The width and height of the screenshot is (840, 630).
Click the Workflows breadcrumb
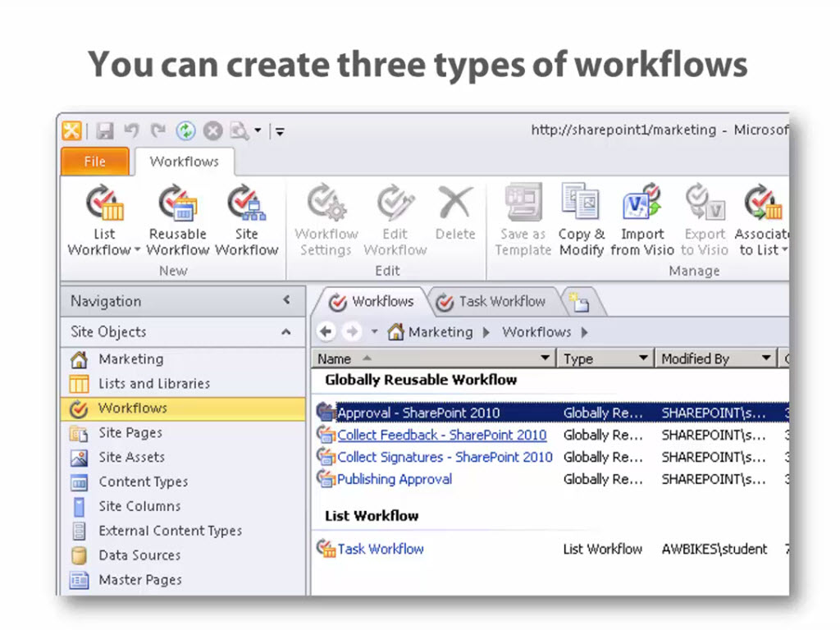pyautogui.click(x=536, y=332)
